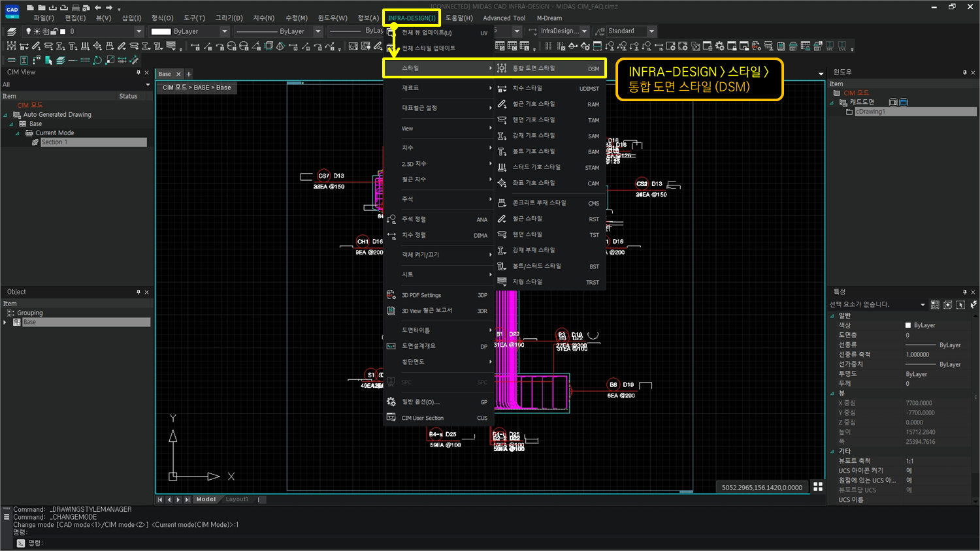
Task: Click the terrain style toolbar icon
Action: [x=171, y=46]
